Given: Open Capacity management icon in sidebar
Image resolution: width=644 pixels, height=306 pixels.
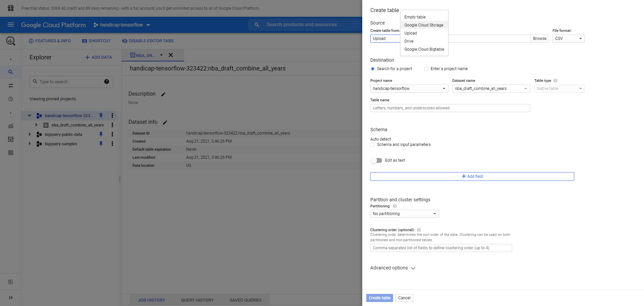Looking at the screenshot, I should 11,139.
